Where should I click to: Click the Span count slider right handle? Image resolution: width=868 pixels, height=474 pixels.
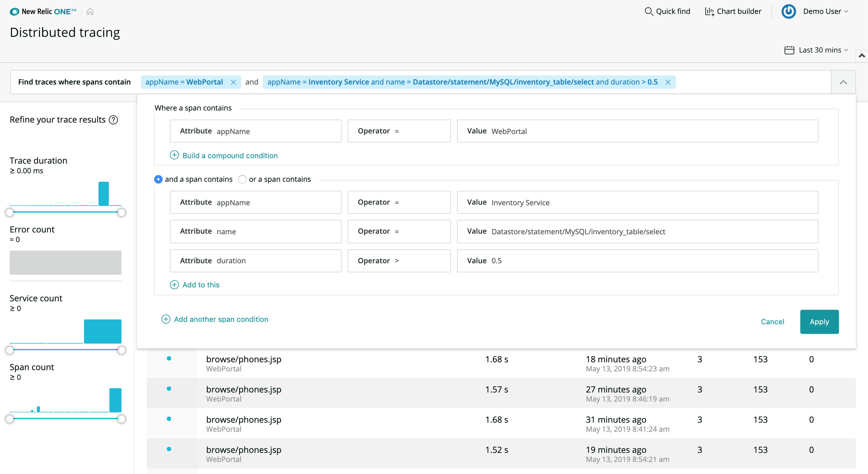click(121, 419)
